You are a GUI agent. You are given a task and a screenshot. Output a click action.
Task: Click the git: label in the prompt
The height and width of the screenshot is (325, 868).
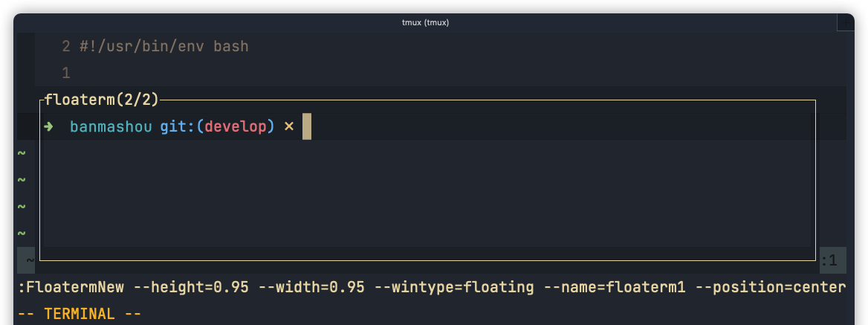[178, 126]
